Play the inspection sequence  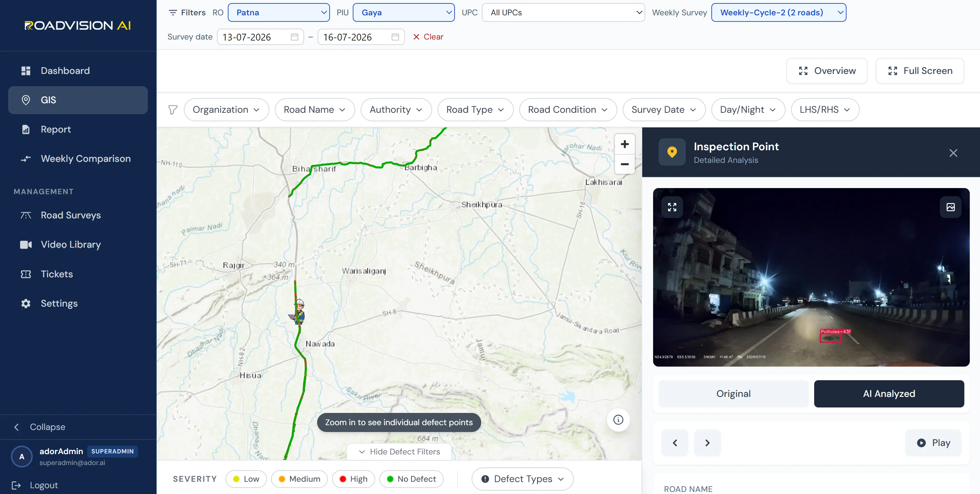click(933, 443)
